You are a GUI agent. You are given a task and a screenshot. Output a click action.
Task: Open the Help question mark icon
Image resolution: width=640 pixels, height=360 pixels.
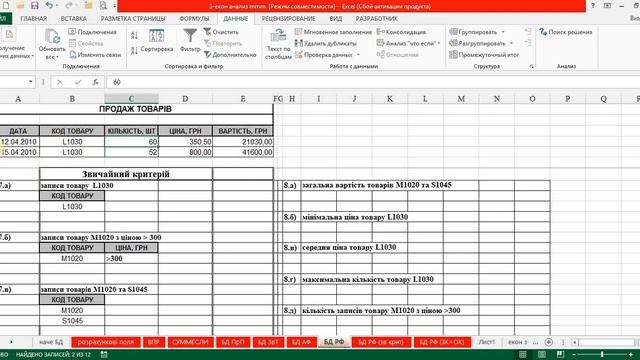pyautogui.click(x=593, y=6)
